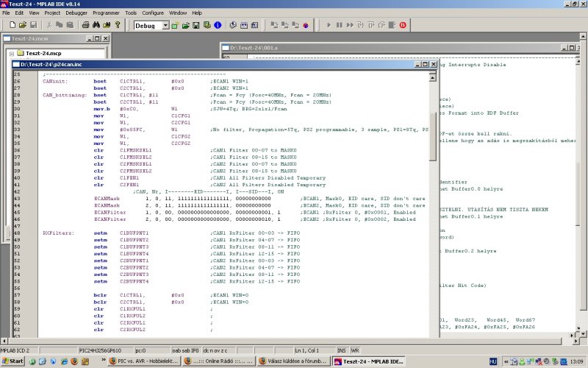
Task: Click the HU language indicator in tray
Action: [493, 361]
